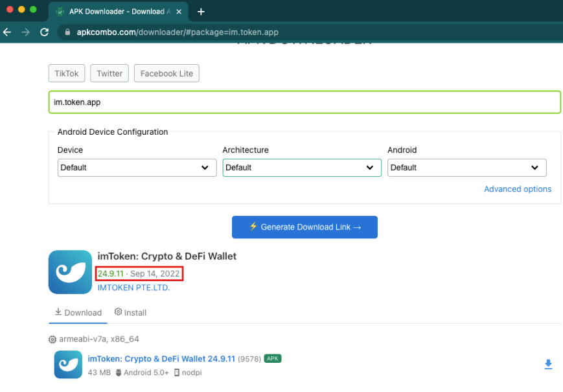563x392 pixels.
Task: Click the package name input field
Action: pos(304,102)
